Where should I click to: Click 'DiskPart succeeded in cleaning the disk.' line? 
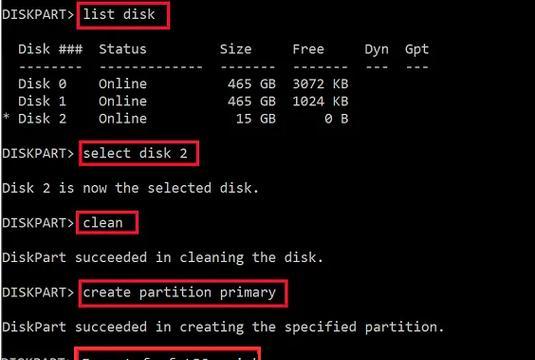[x=162, y=258]
